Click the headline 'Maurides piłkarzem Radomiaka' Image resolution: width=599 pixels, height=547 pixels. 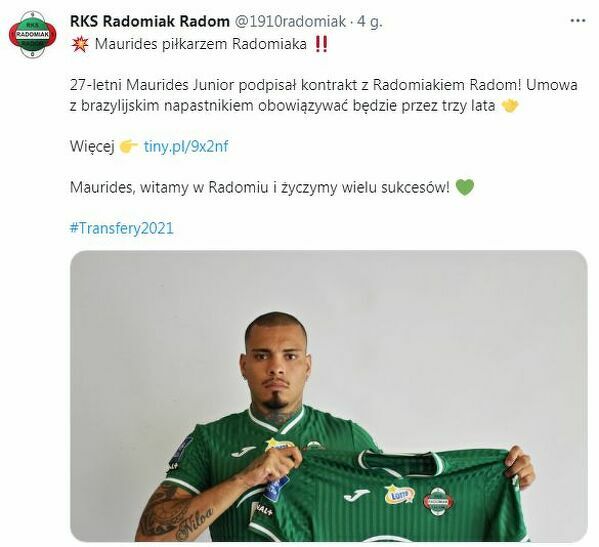coord(201,44)
